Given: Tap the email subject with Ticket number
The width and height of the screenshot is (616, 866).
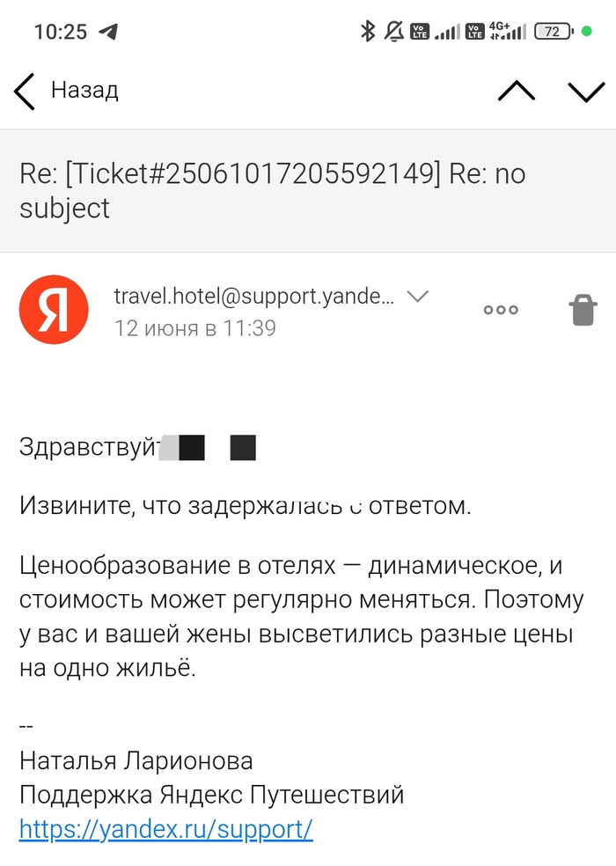Looking at the screenshot, I should tap(273, 191).
